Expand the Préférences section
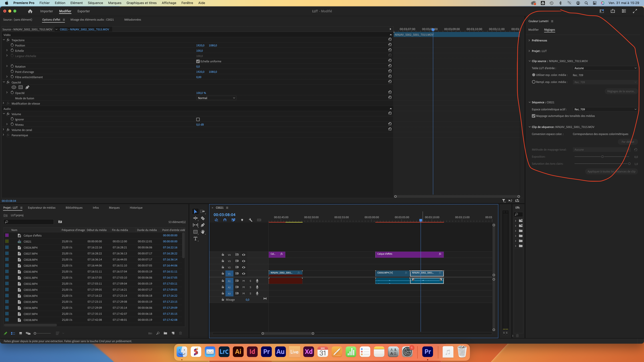Screen dimensions: 644x362 coord(529,40)
